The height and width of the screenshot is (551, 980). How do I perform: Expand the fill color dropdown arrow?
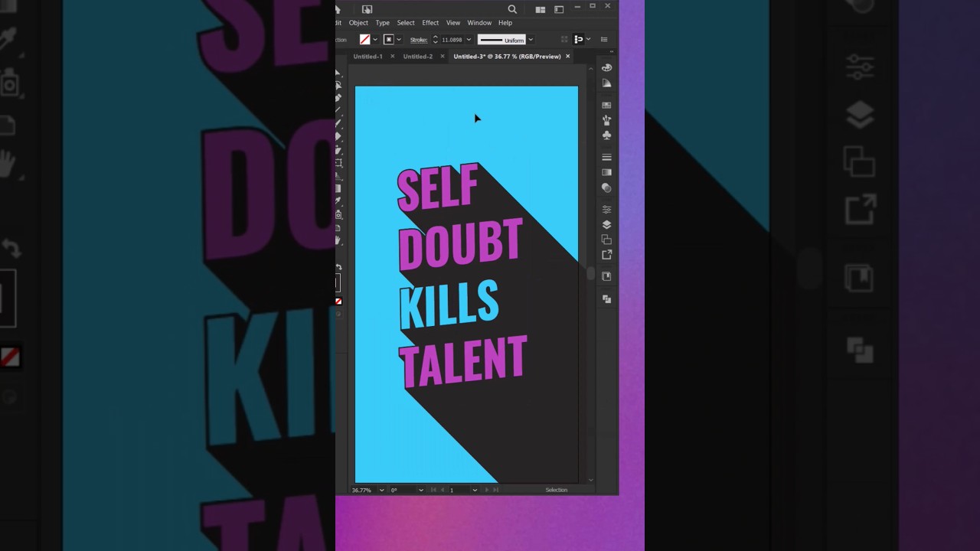tap(375, 40)
